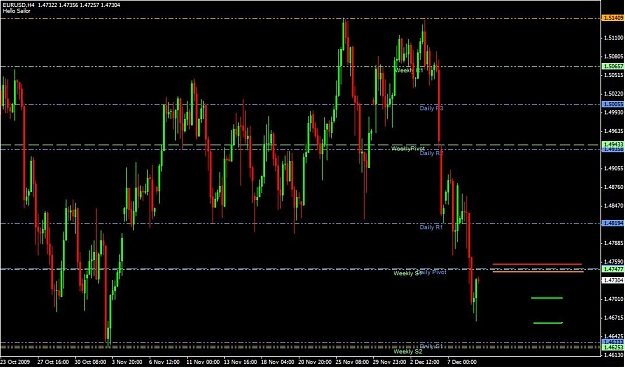This screenshot has width=625, height=368.
Task: Select the 'Daily R2' level label
Action: tap(432, 153)
